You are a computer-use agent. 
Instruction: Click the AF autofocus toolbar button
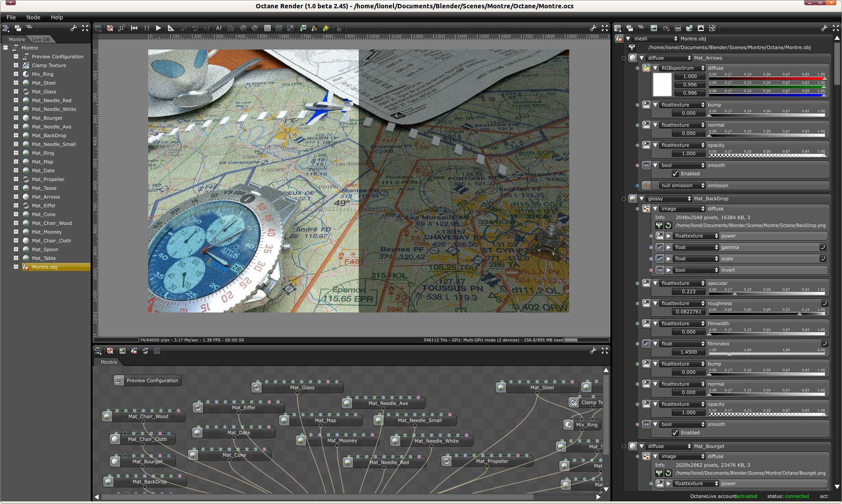pos(219,28)
